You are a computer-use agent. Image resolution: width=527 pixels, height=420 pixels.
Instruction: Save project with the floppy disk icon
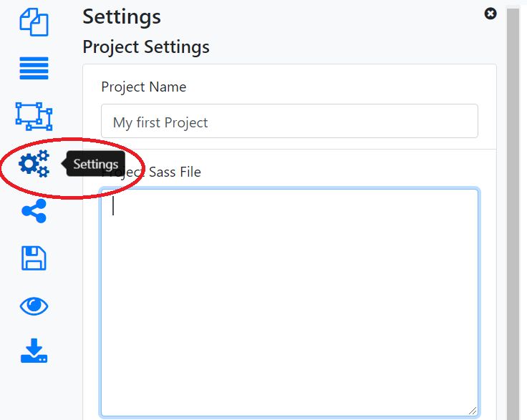[34, 258]
